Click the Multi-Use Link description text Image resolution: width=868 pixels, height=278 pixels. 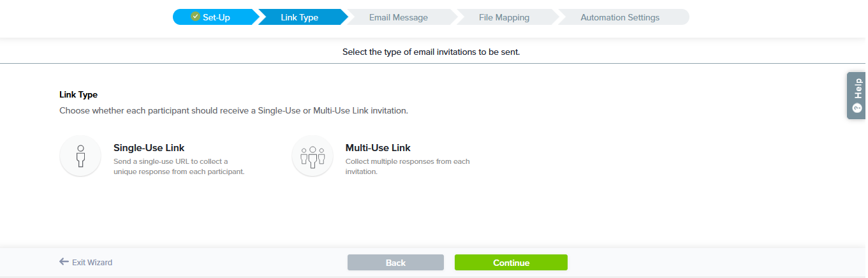click(407, 166)
